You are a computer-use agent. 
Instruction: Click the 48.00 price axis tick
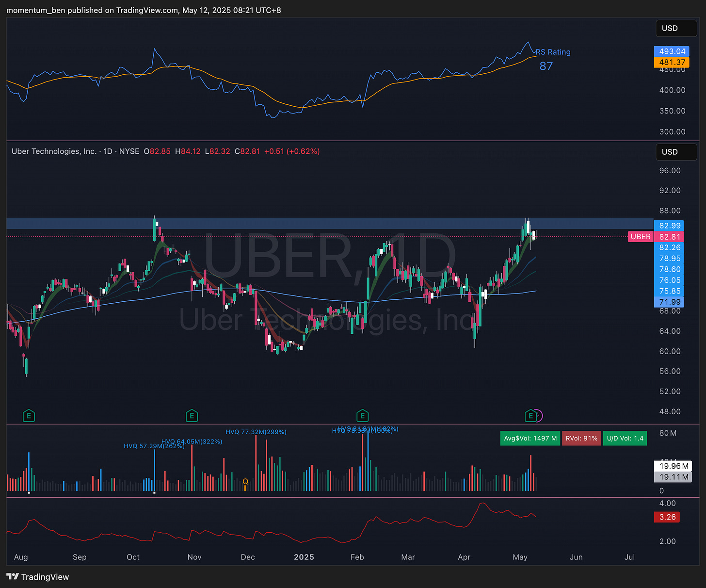point(670,411)
